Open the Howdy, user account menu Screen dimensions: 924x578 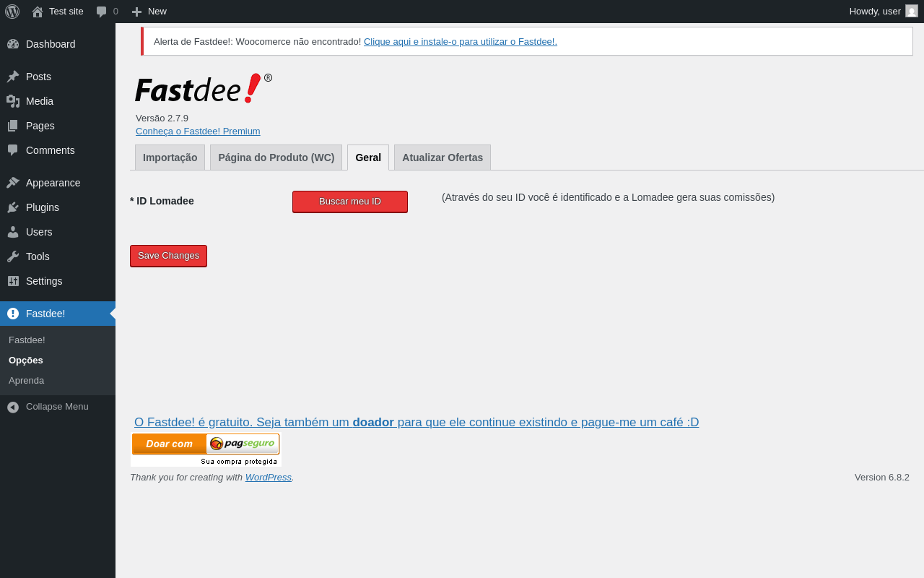[x=884, y=12]
